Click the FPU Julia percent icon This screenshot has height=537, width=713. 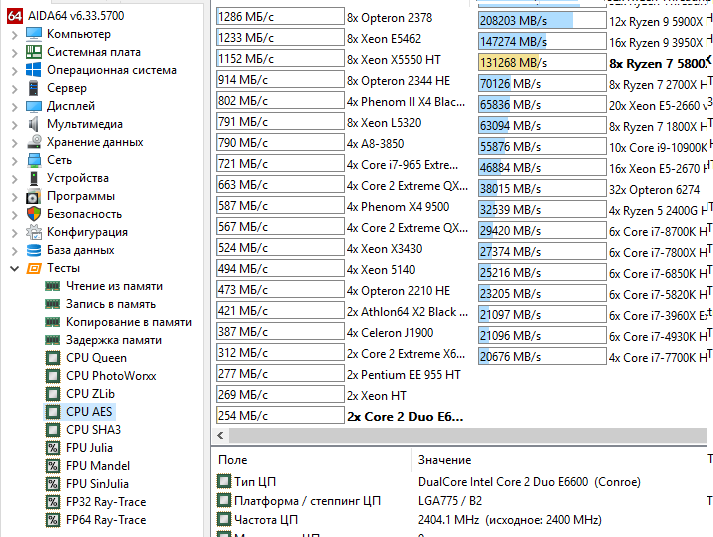pyautogui.click(x=53, y=448)
